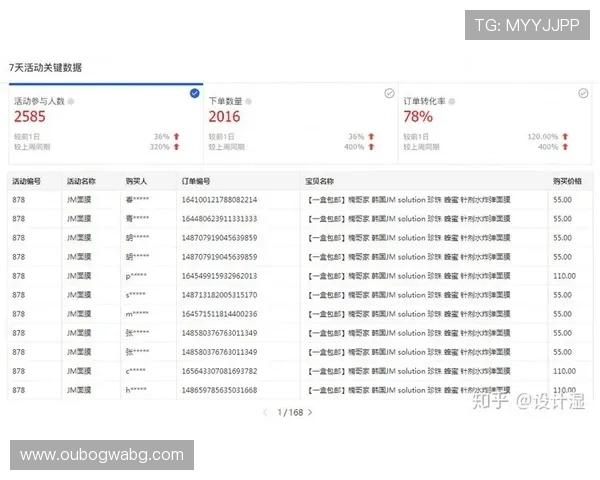Click the 活动编号 column header
The height and width of the screenshot is (480, 600).
coord(26,181)
